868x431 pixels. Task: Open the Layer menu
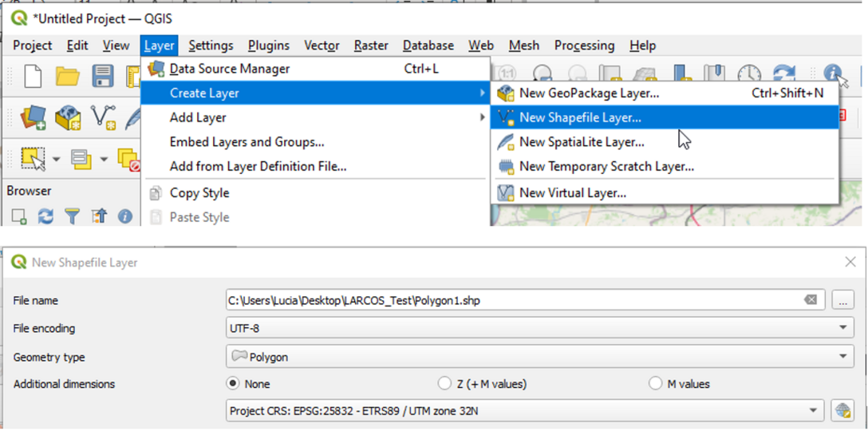(x=160, y=45)
